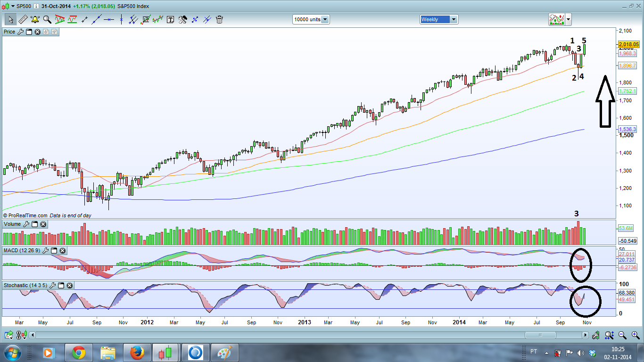Close the Volume panel
The width and height of the screenshot is (644, 362).
point(43,224)
